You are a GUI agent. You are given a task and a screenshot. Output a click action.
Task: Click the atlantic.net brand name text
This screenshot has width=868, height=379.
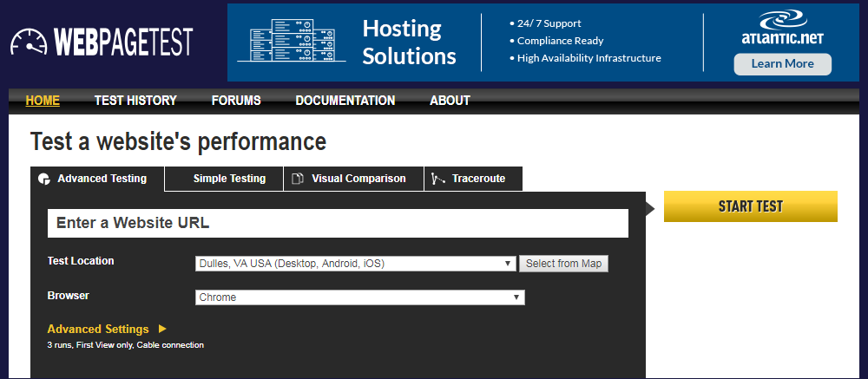coord(782,39)
